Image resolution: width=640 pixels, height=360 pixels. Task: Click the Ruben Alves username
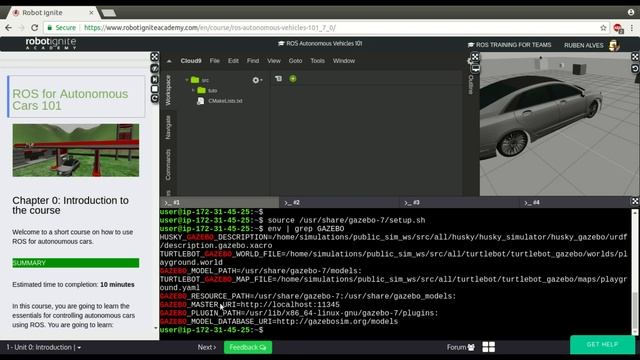coord(584,45)
